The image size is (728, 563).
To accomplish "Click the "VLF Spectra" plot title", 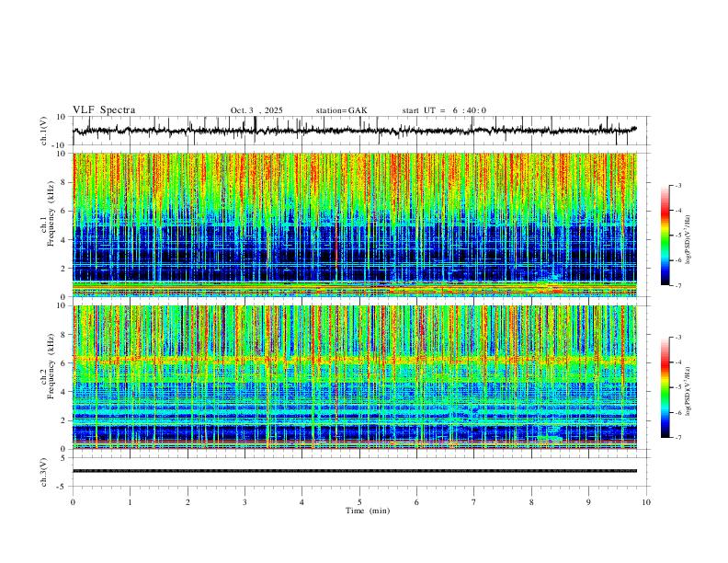I will 104,109.
